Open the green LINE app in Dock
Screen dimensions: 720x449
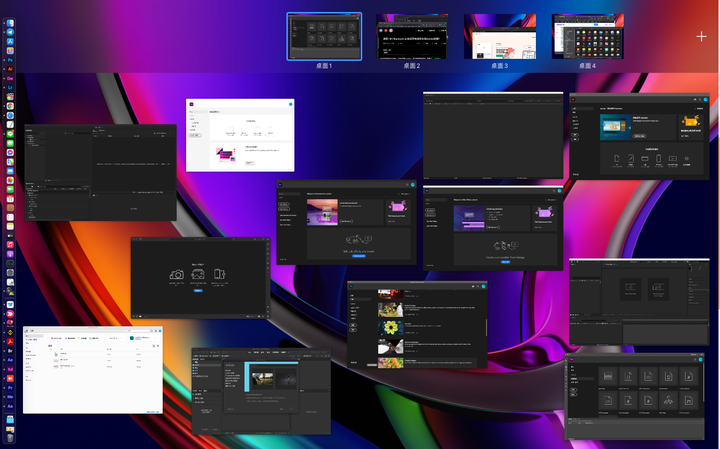point(10,134)
